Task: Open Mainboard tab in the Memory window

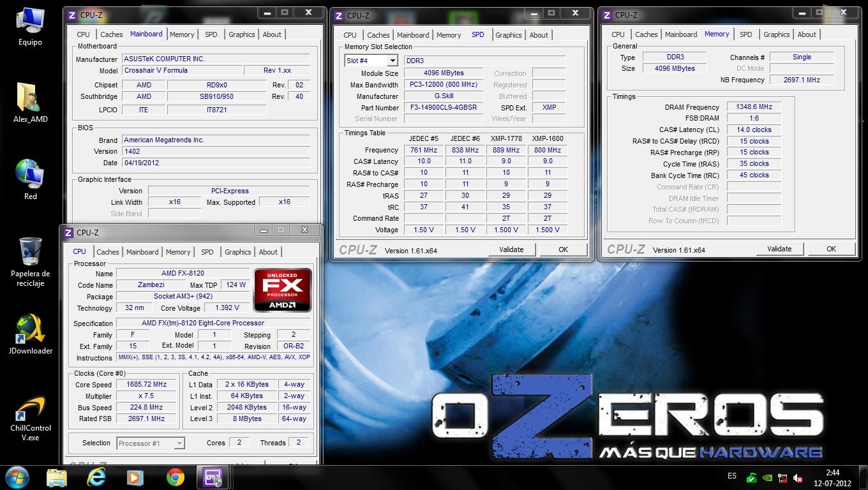Action: coord(681,34)
